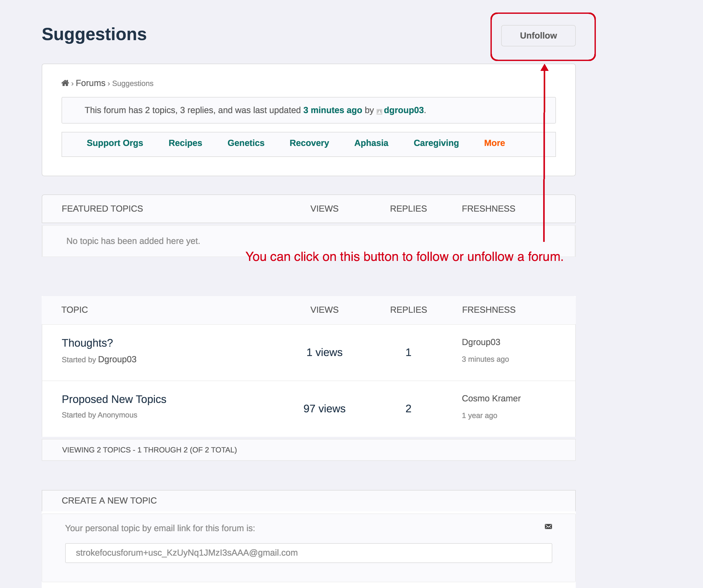Click the home icon in breadcrumb
703x588 pixels.
point(65,83)
